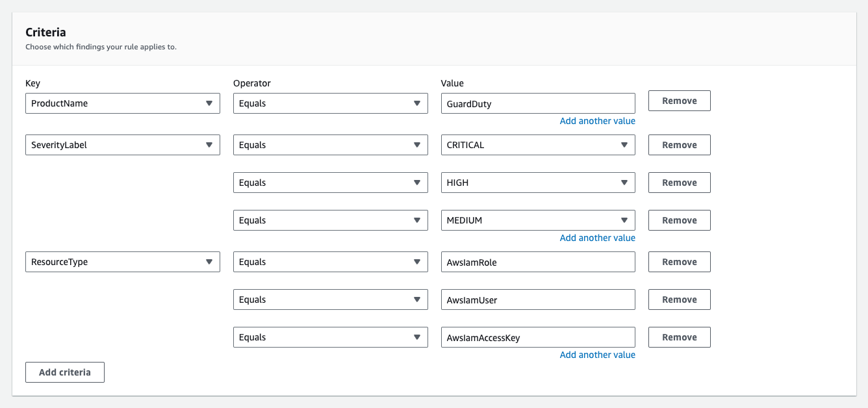Remove the AwsIamUser resource value
This screenshot has width=868, height=408.
click(x=679, y=299)
